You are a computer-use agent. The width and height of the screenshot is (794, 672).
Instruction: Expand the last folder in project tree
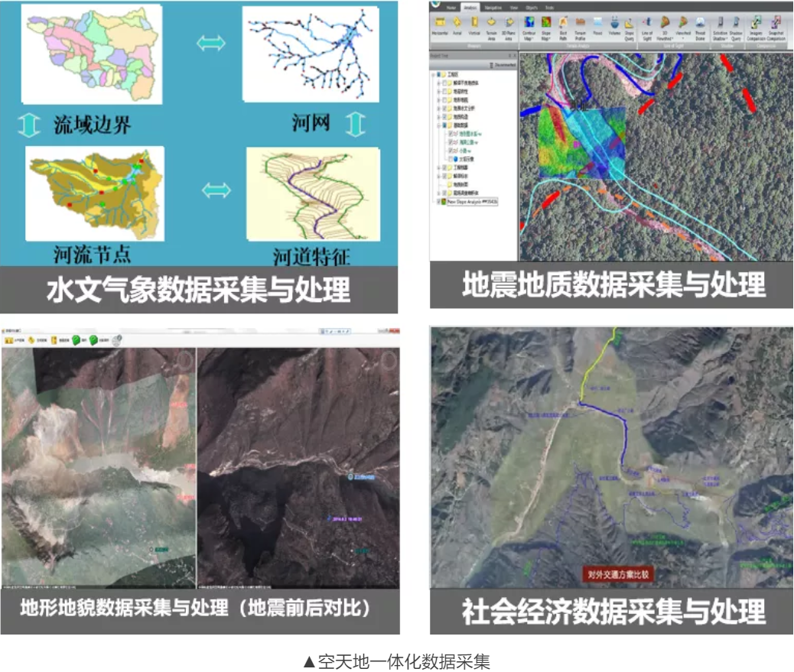tap(438, 193)
